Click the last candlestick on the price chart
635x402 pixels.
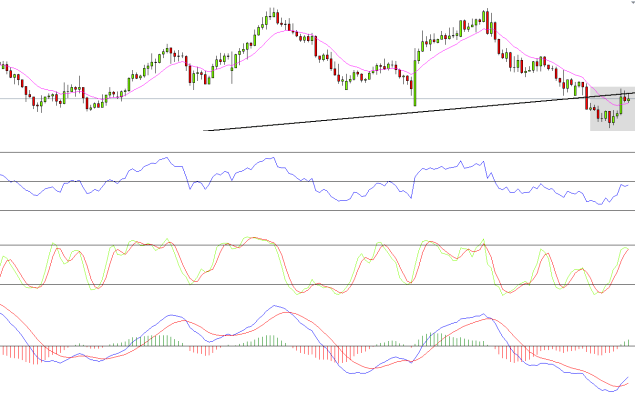tap(627, 97)
